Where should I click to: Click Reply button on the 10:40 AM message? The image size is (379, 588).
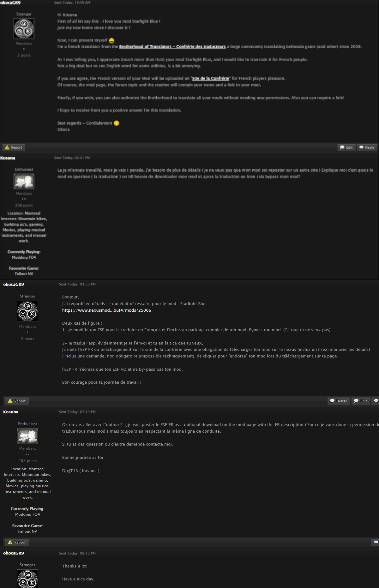pyautogui.click(x=367, y=147)
